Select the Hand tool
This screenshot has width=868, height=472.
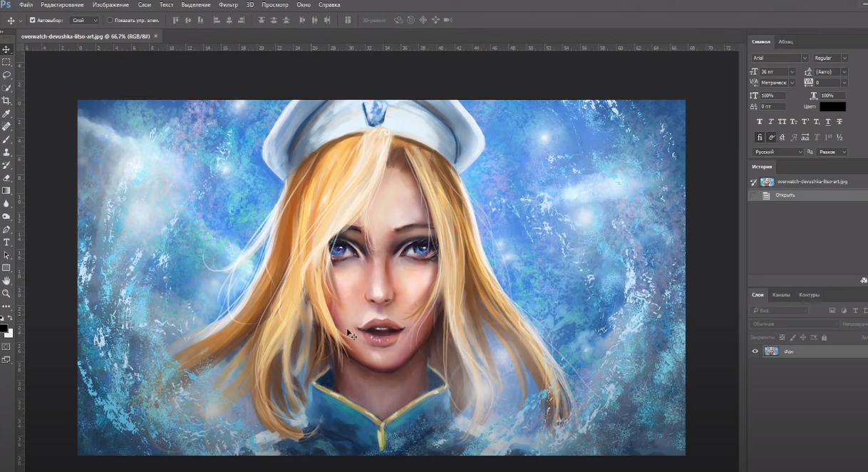6,280
